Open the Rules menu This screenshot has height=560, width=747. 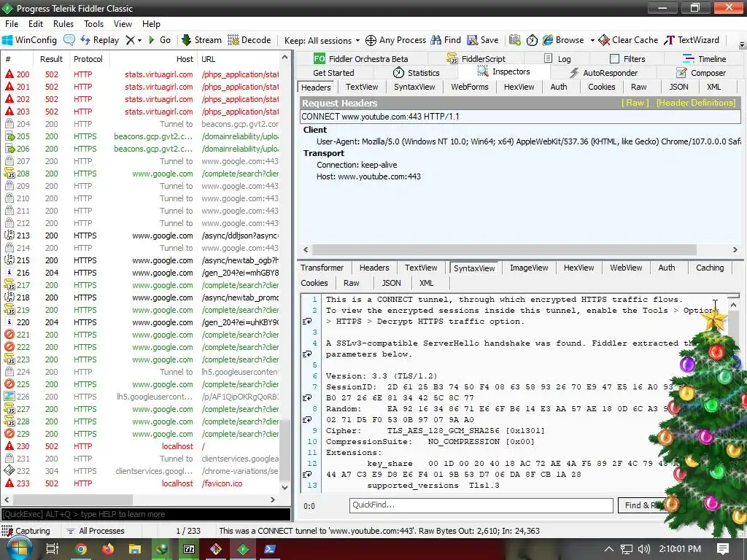(x=63, y=24)
